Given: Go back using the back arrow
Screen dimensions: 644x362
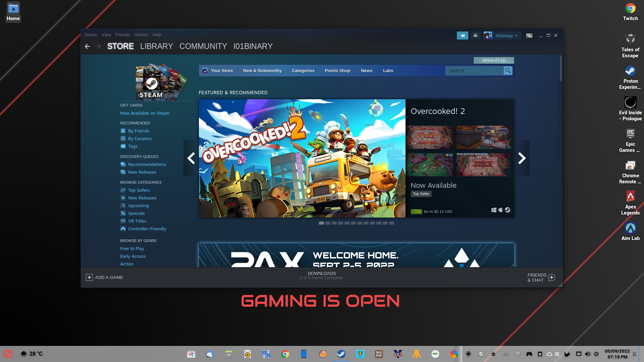Looking at the screenshot, I should [87, 47].
